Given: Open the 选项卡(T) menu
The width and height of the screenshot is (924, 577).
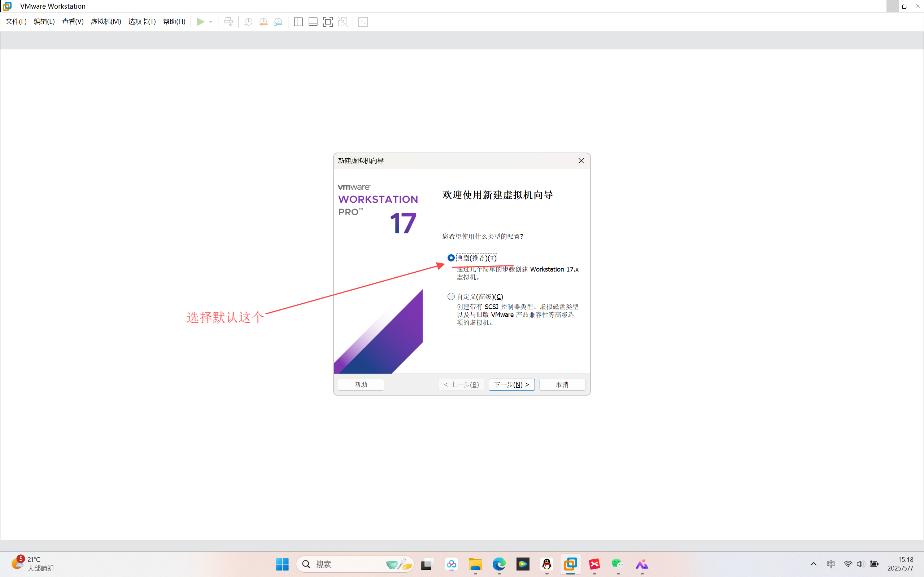Looking at the screenshot, I should click(x=141, y=21).
